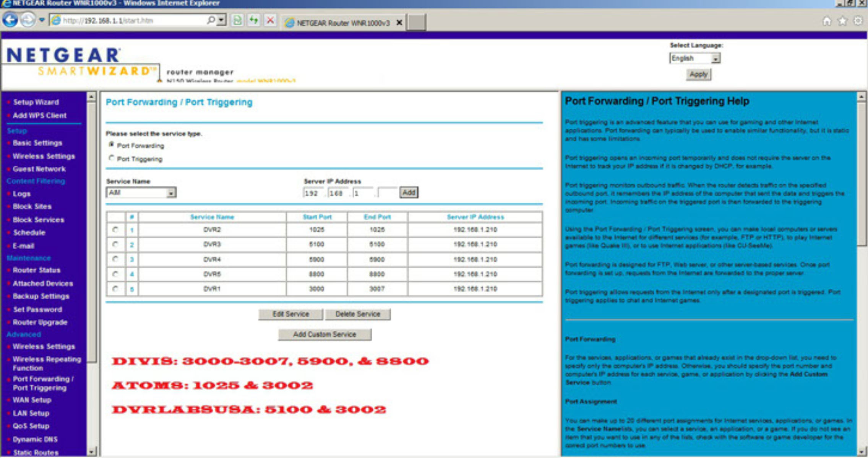
Task: Open Router Upgrade page
Action: point(40,322)
